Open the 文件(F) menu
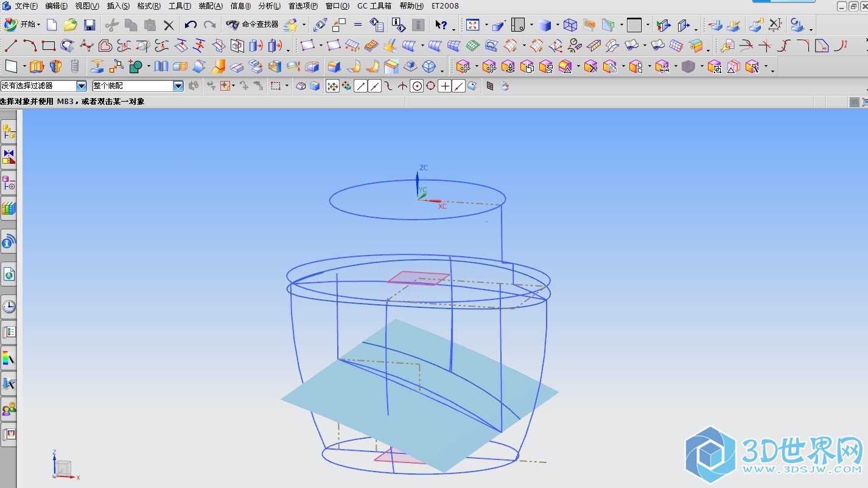 coord(26,6)
